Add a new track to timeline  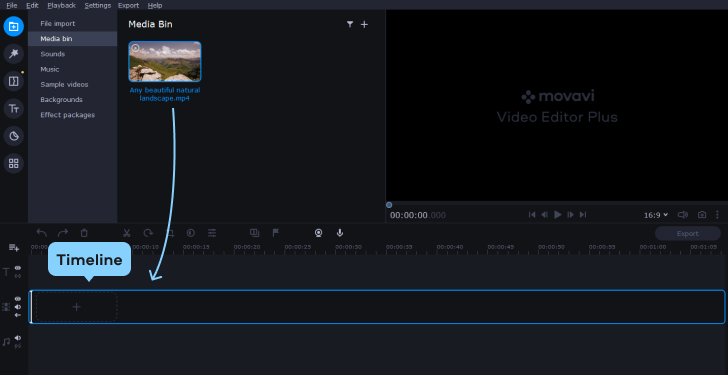coord(14,248)
